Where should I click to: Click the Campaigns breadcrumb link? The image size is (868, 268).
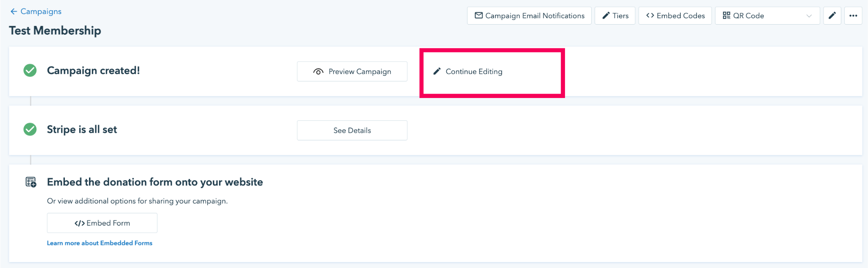[41, 11]
